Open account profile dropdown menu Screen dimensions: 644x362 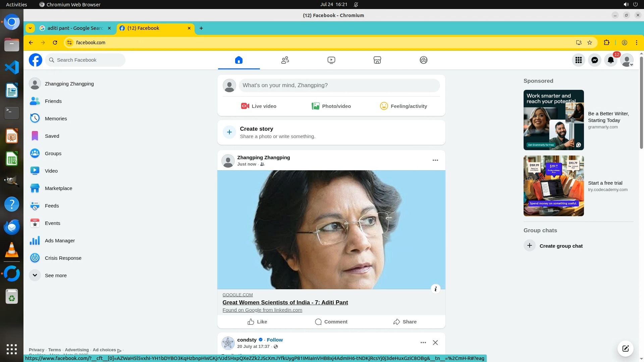pos(627,60)
